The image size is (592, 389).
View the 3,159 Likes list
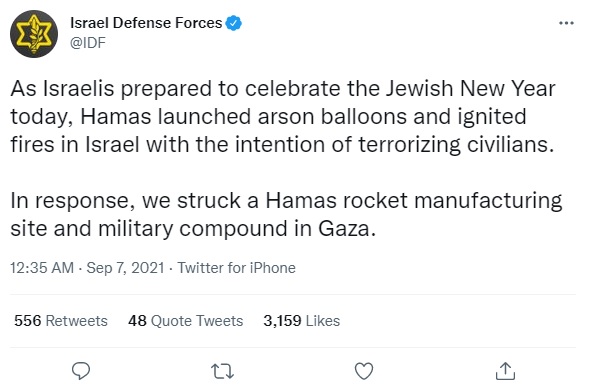pos(302,321)
